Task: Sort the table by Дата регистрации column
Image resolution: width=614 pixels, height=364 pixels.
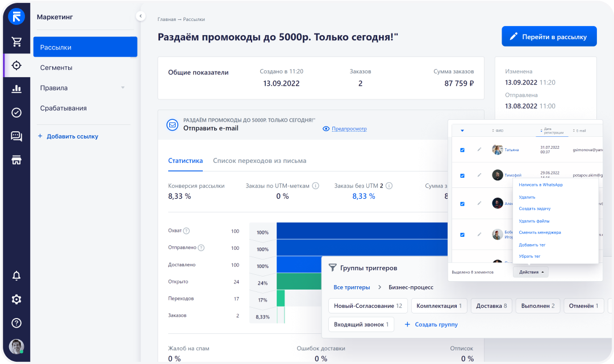Action: pyautogui.click(x=552, y=131)
